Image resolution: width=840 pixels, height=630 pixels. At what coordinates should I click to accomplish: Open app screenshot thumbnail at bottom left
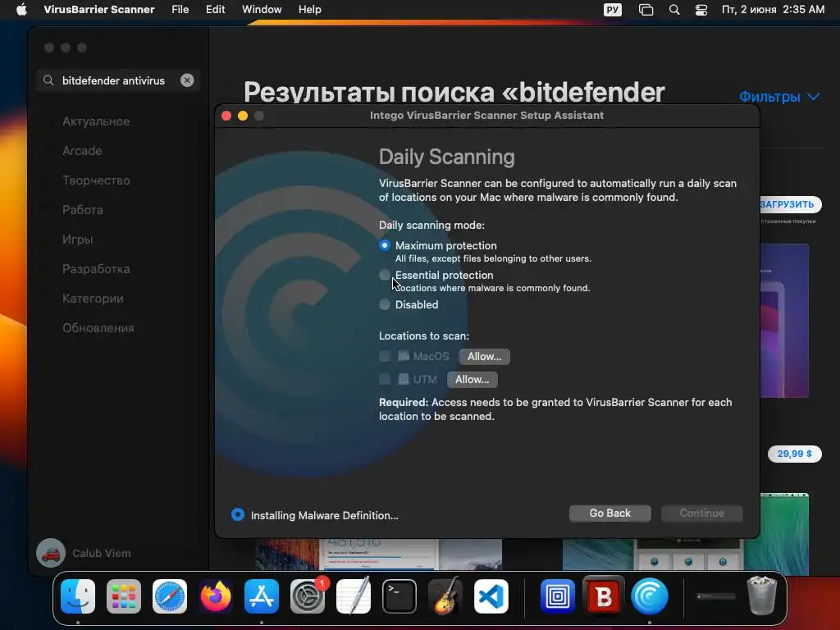point(378,555)
